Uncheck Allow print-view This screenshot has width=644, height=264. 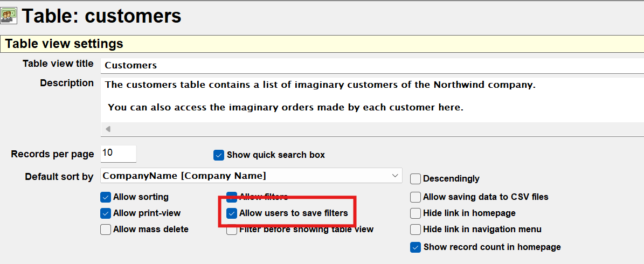pyautogui.click(x=106, y=213)
